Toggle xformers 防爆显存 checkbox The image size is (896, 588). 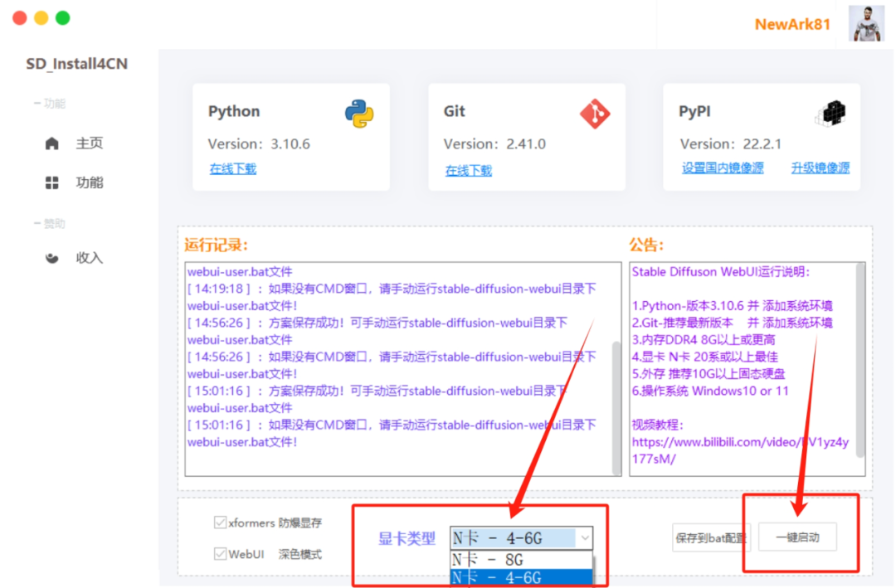220,522
